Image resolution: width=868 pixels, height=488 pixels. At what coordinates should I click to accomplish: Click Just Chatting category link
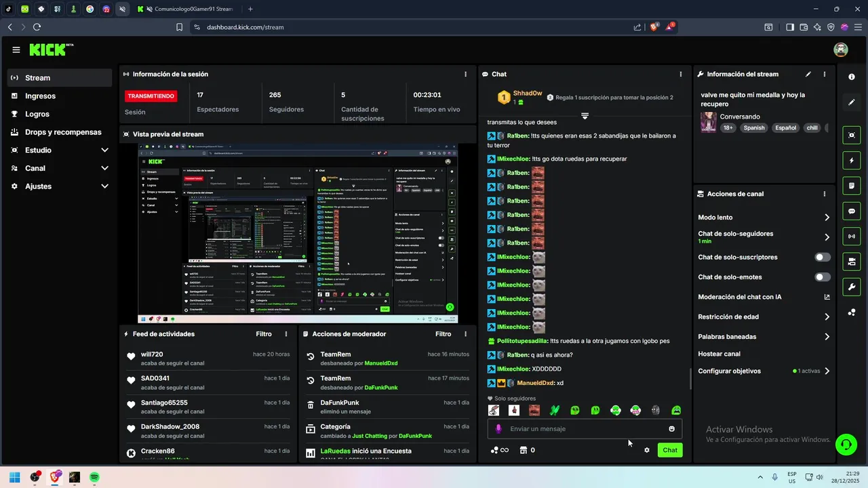(x=370, y=436)
